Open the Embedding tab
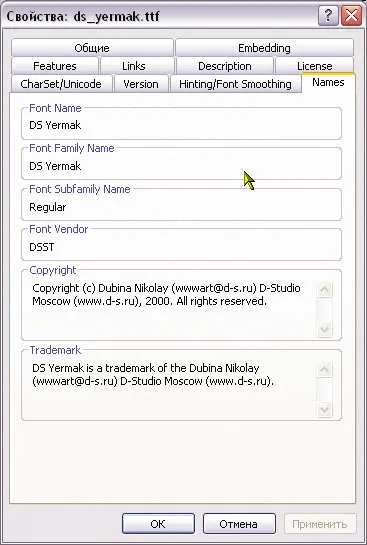Viewport: 367px width, 545px height. (x=264, y=48)
